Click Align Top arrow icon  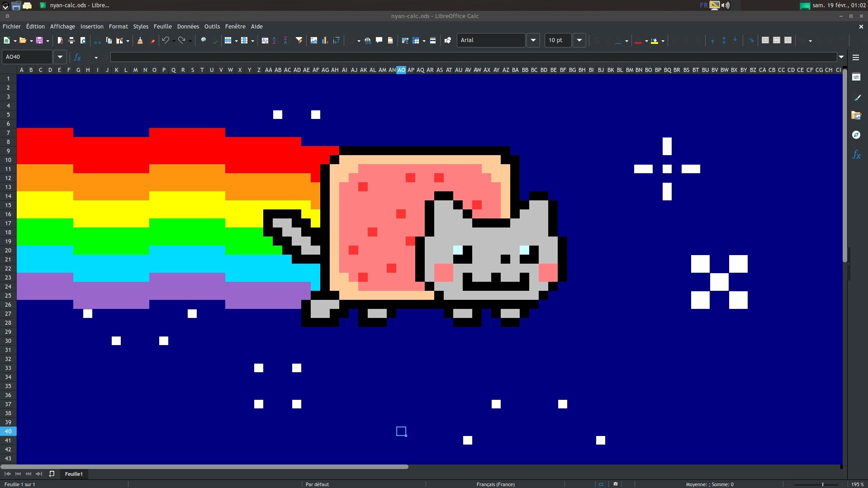[x=712, y=41]
